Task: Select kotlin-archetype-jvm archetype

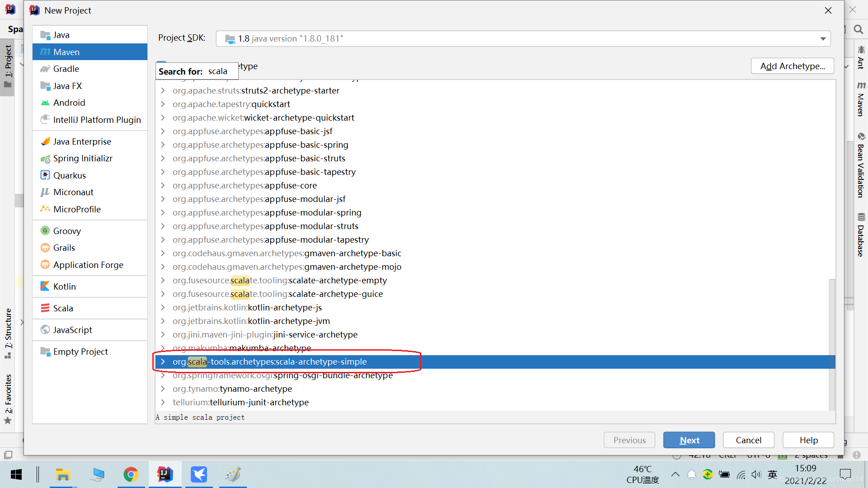Action: [251, 321]
